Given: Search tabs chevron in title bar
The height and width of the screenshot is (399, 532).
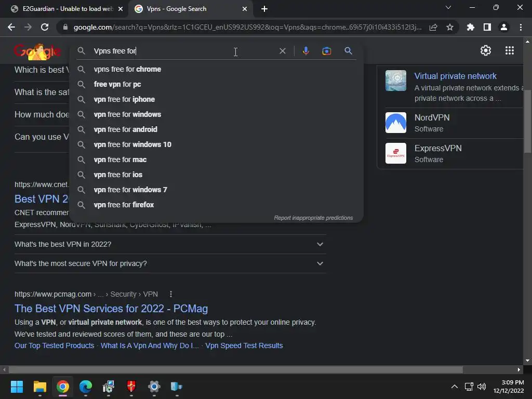Looking at the screenshot, I should [448, 7].
